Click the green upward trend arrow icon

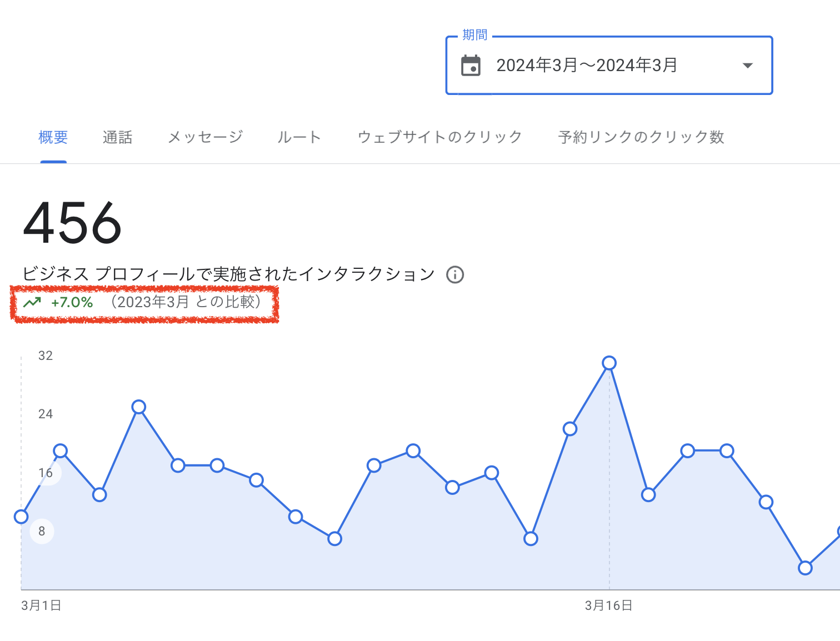(x=32, y=303)
